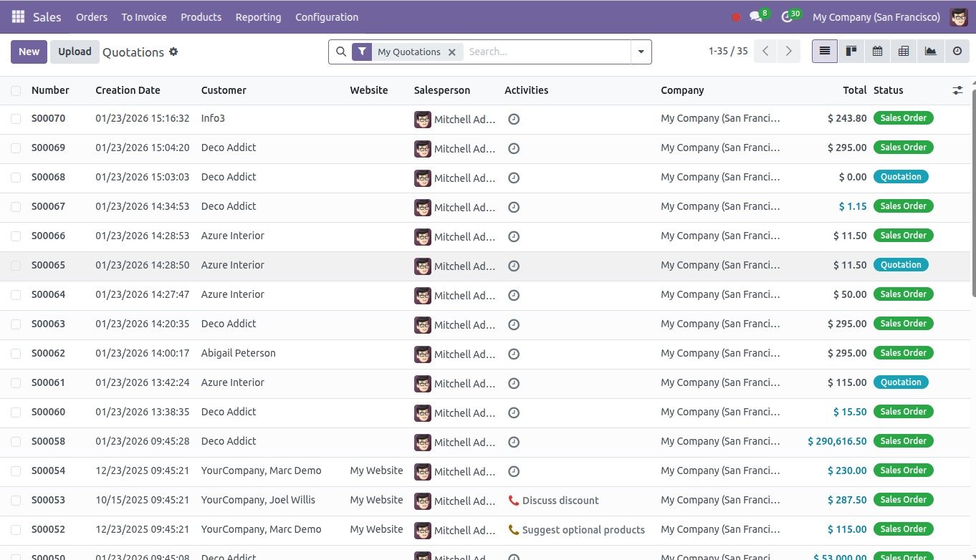The image size is (976, 560).
Task: Open the Reporting menu
Action: (x=258, y=16)
